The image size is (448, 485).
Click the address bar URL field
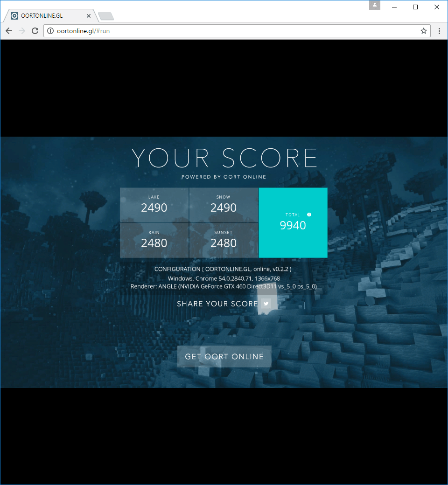point(237,31)
